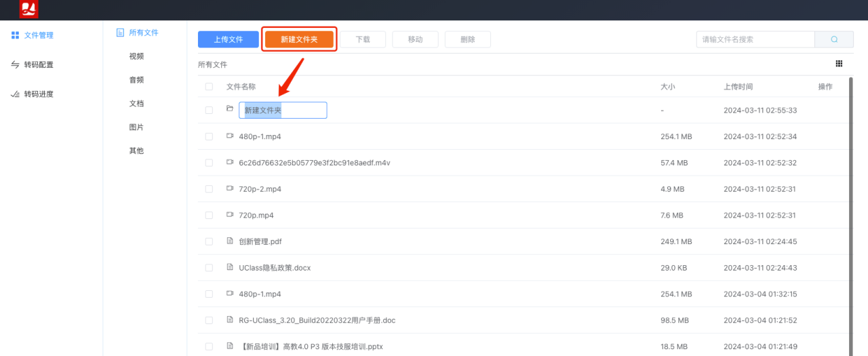Click the 删除 button
The width and height of the screenshot is (868, 356).
coord(468,39)
